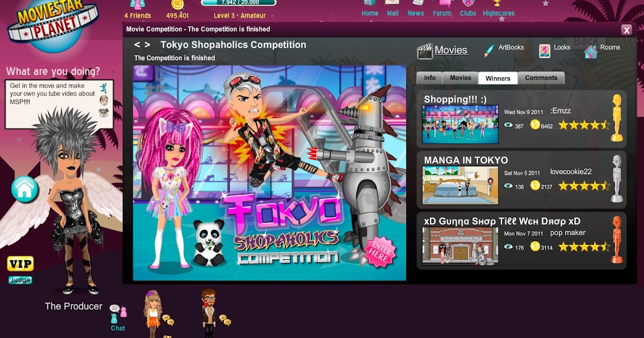Go to next competition arrow
This screenshot has height=338, width=644.
coord(148,45)
